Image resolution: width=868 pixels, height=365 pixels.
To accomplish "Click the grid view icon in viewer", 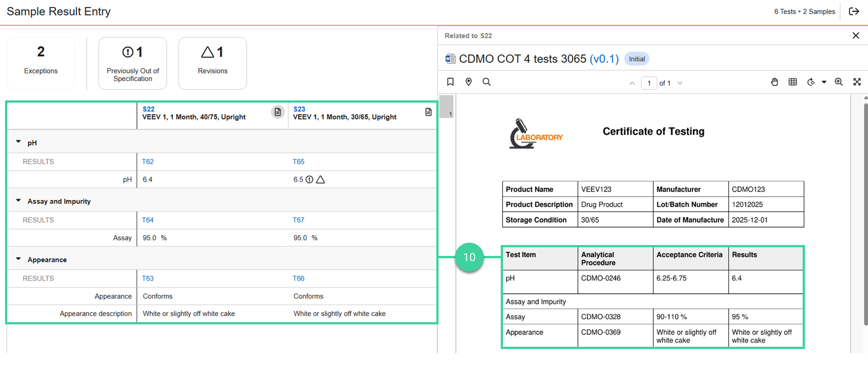I will 793,82.
